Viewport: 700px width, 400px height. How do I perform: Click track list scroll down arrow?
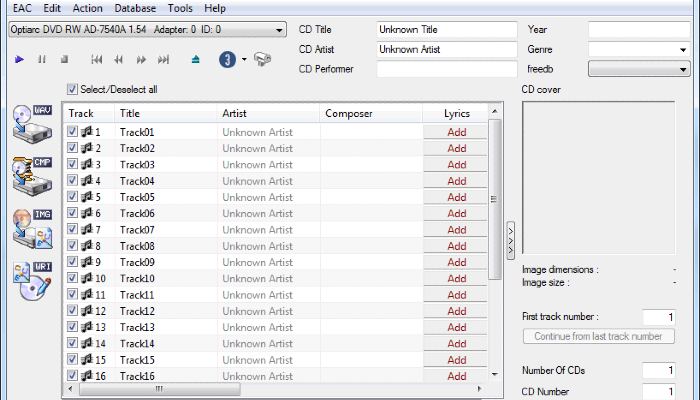click(x=494, y=374)
